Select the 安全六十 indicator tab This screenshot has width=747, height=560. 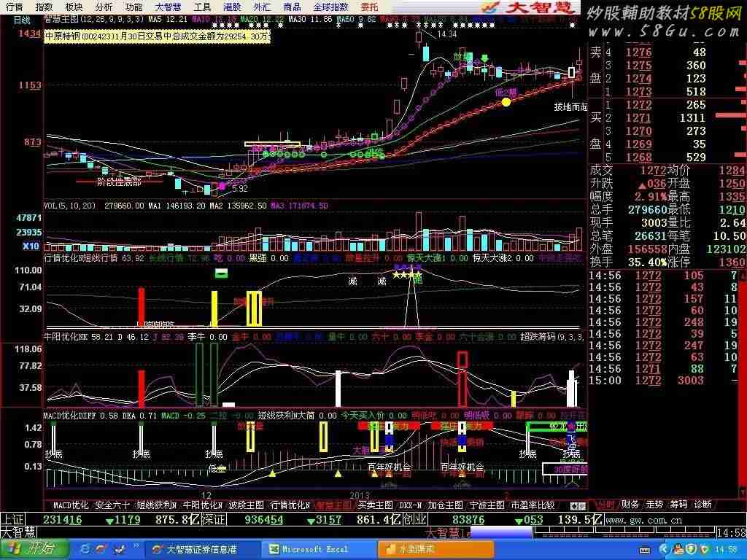[112, 505]
